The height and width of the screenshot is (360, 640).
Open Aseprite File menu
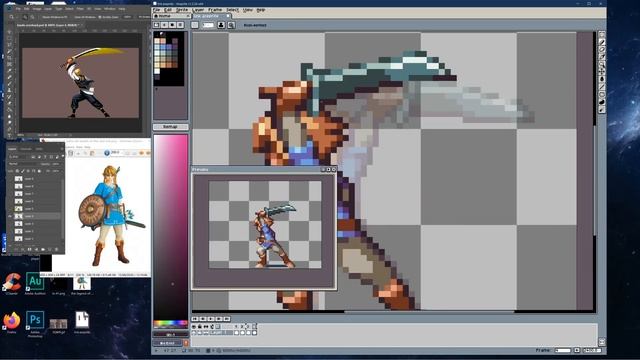[156, 10]
